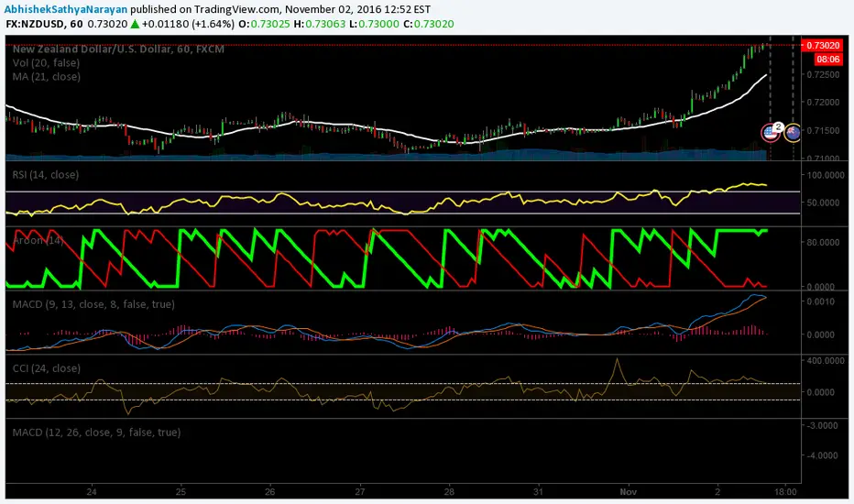
Task: Click the 18:00 label on time axis
Action: click(x=785, y=491)
